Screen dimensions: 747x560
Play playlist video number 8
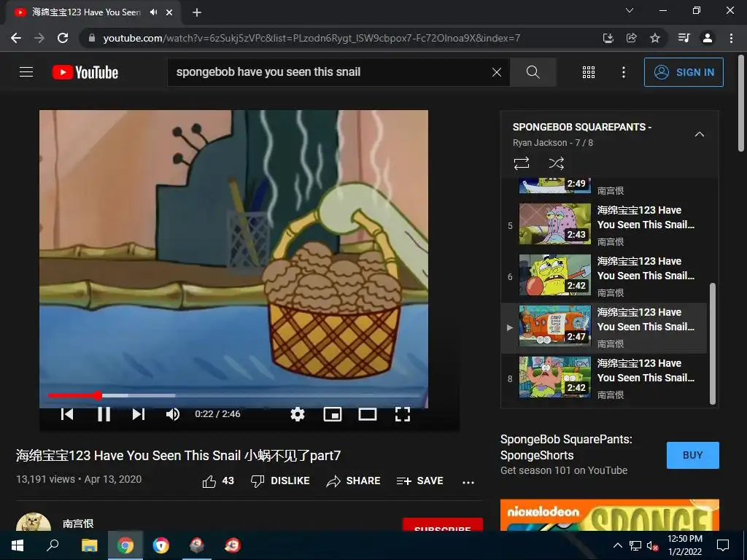pos(605,377)
